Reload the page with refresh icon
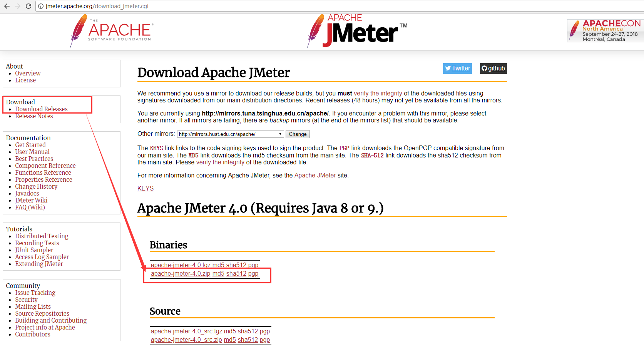This screenshot has width=644, height=348. coord(28,6)
